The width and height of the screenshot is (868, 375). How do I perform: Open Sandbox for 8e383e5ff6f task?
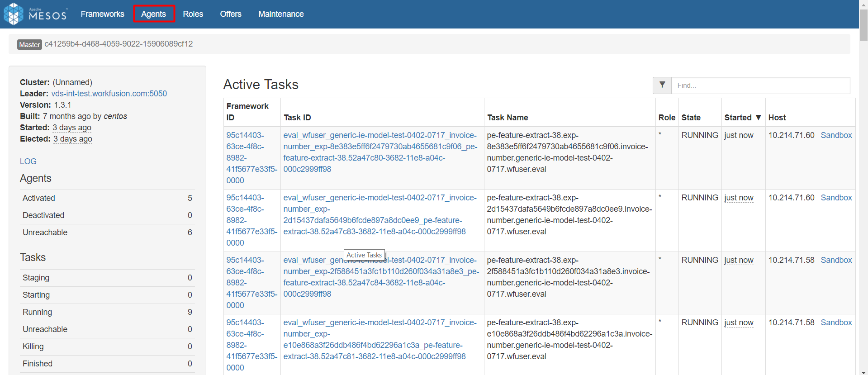836,135
